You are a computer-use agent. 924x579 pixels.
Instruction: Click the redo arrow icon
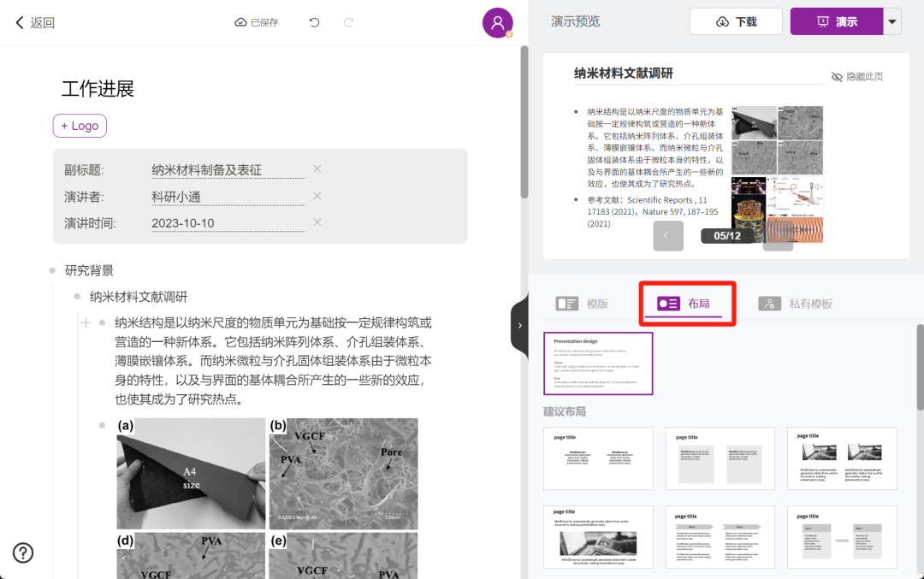coord(348,22)
